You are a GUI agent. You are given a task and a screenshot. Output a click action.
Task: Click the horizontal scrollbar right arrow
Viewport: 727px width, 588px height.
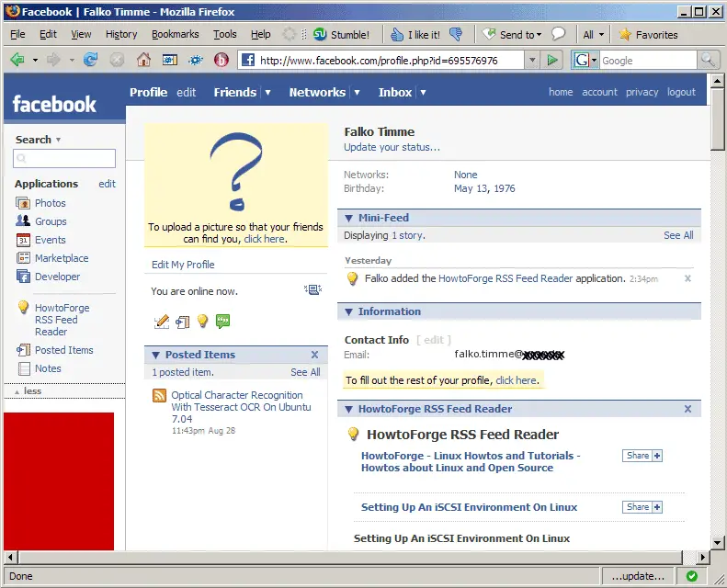(x=703, y=557)
